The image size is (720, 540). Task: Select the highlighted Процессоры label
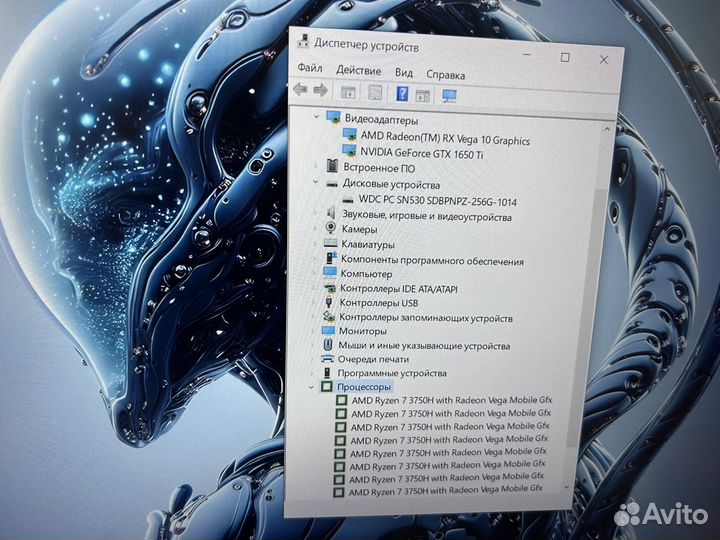pyautogui.click(x=364, y=387)
